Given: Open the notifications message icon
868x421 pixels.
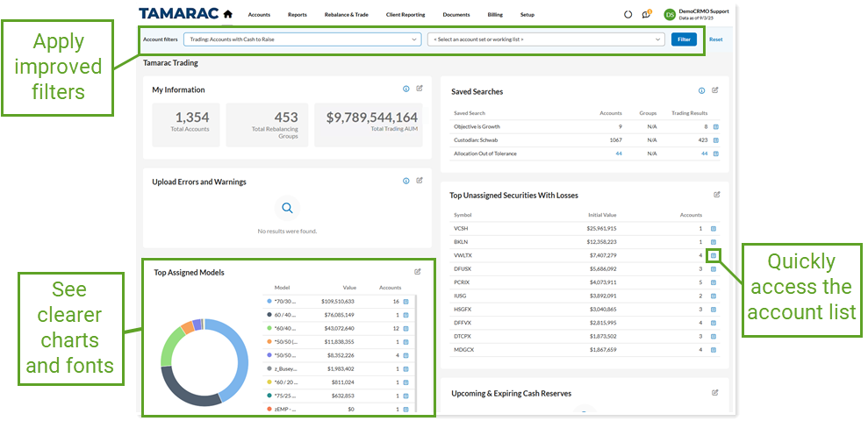Looking at the screenshot, I should coord(646,15).
